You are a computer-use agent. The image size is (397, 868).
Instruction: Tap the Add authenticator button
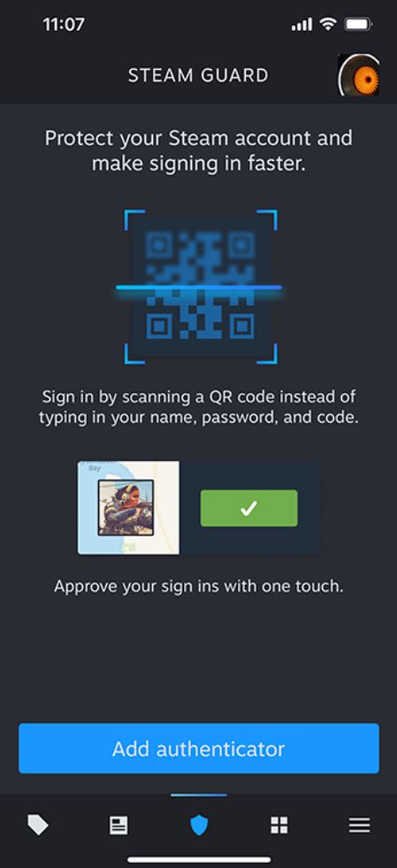[198, 749]
